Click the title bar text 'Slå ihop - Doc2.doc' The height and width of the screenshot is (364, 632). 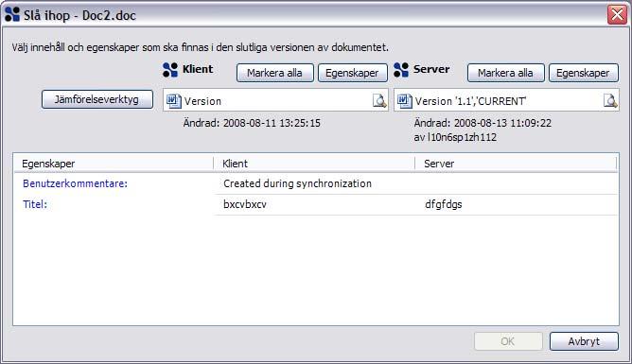tap(79, 16)
